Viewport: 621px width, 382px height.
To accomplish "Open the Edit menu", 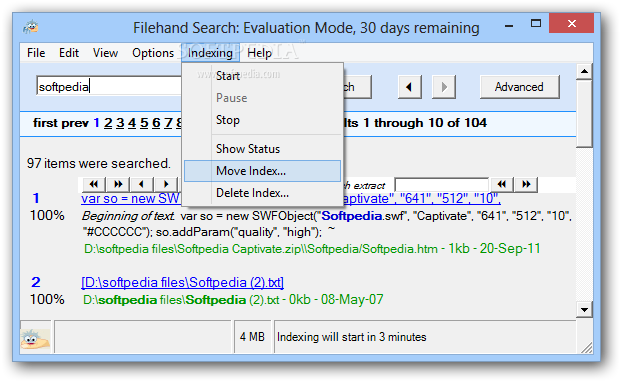I will coord(69,53).
